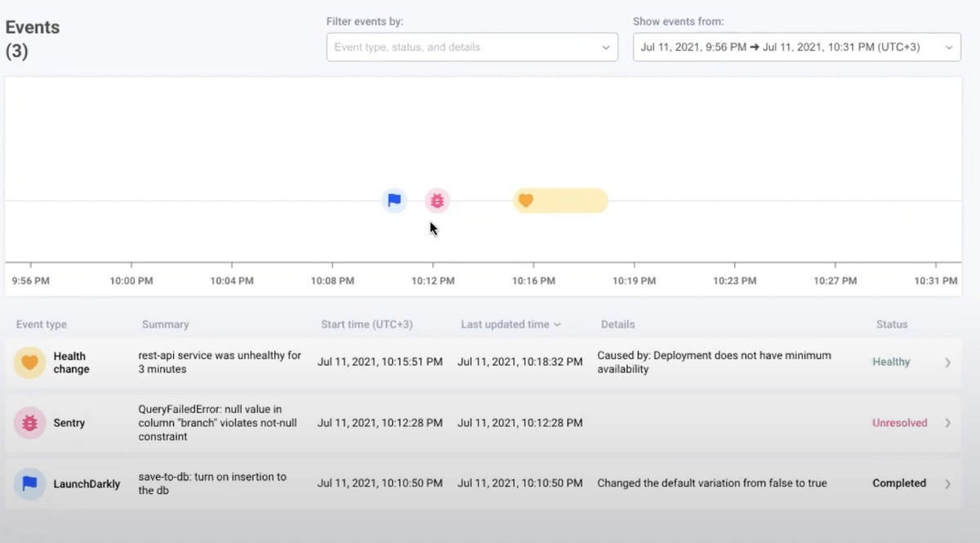Image resolution: width=980 pixels, height=543 pixels.
Task: Click the Event type column header
Action: [x=41, y=324]
